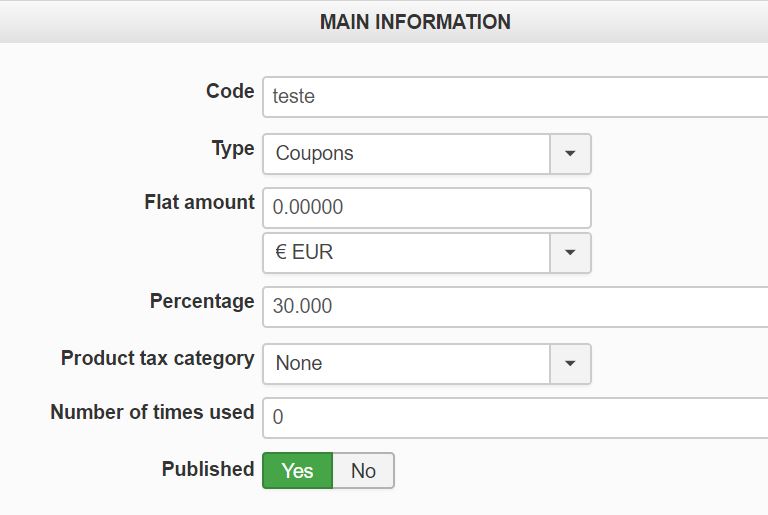Set Published to Yes
This screenshot has width=768, height=515.
pos(297,471)
